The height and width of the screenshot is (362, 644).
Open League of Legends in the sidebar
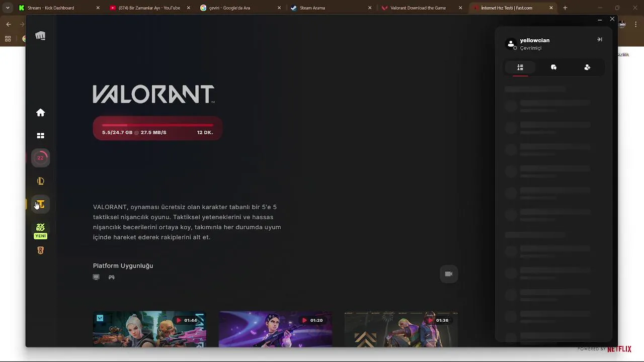click(41, 181)
